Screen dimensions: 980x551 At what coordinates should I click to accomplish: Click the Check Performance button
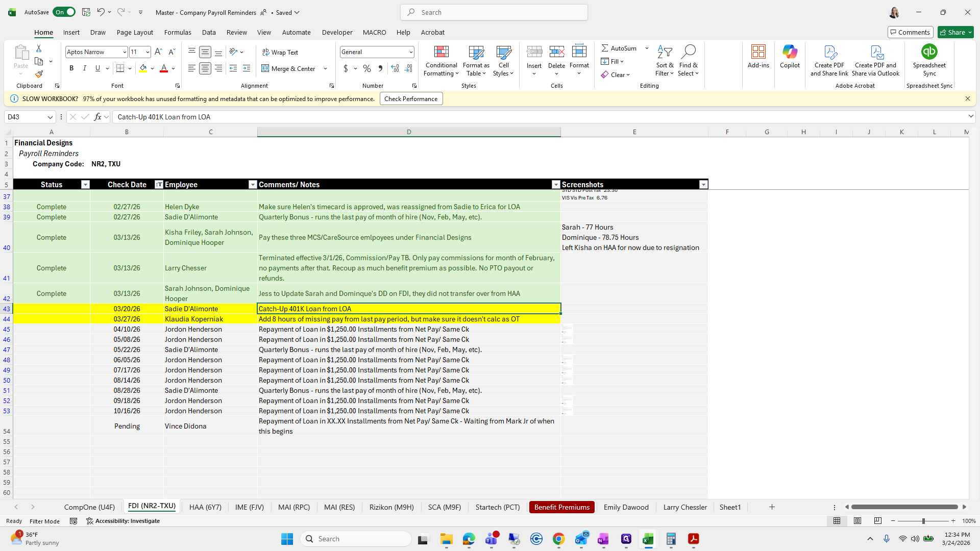[411, 99]
